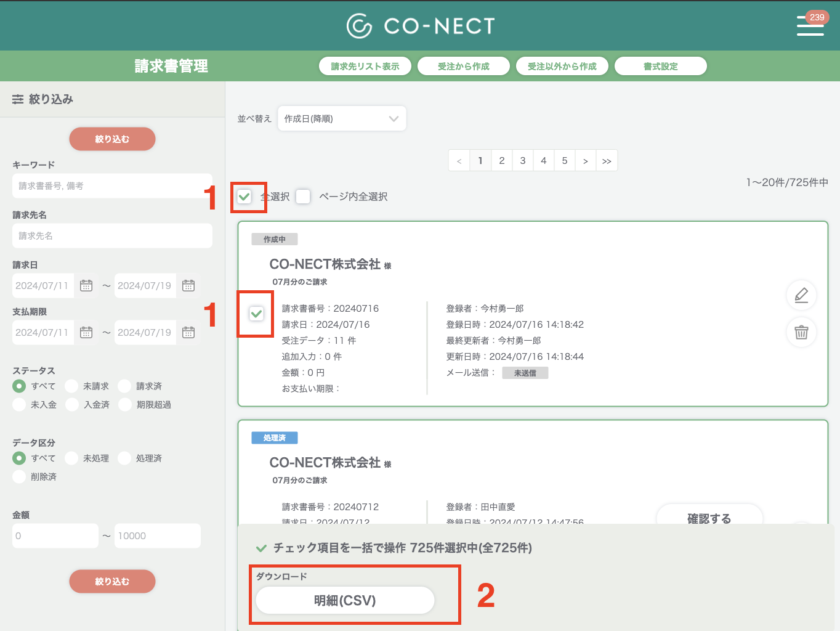Select データ区分 すべて radio option
Image resolution: width=840 pixels, height=631 pixels.
(19, 458)
